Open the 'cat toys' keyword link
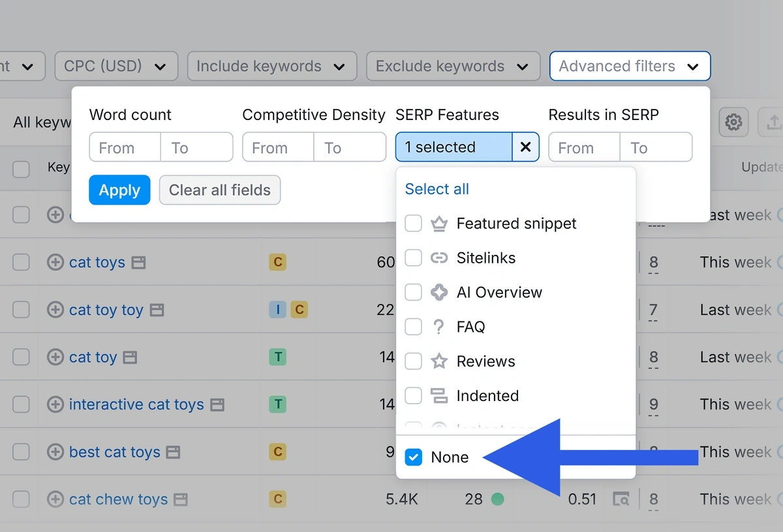The width and height of the screenshot is (783, 532). click(x=97, y=262)
